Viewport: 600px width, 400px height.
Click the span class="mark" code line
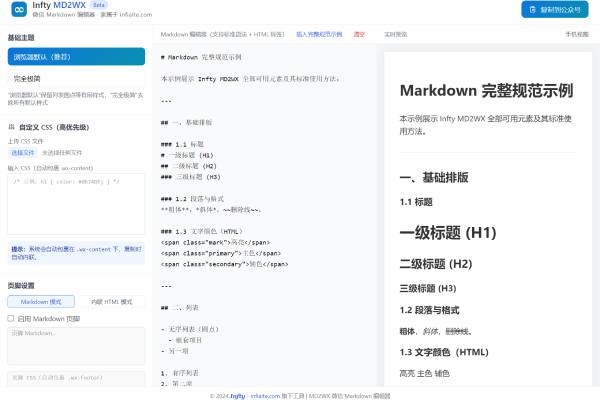(215, 242)
